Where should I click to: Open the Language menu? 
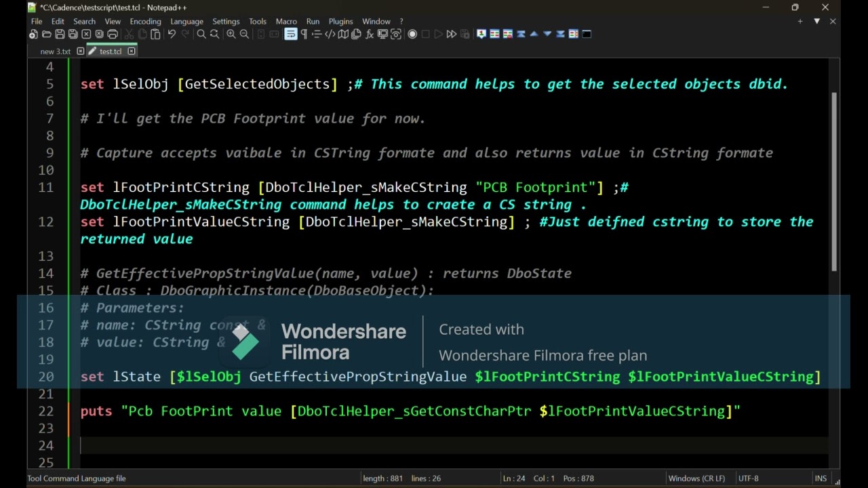(186, 21)
